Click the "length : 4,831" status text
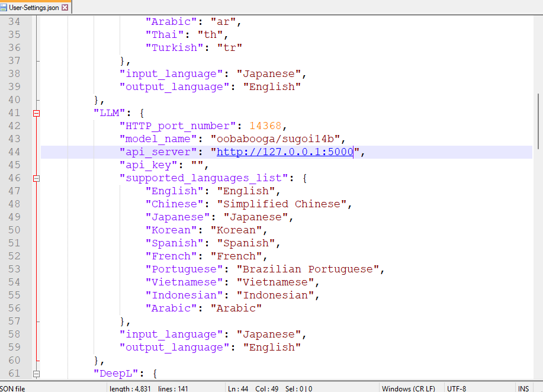This screenshot has height=392, width=543. [x=130, y=388]
